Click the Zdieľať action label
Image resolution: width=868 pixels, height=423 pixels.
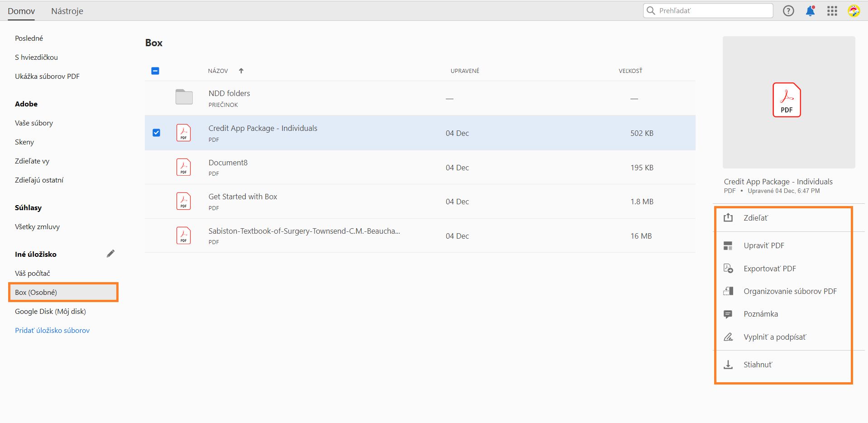(x=756, y=218)
